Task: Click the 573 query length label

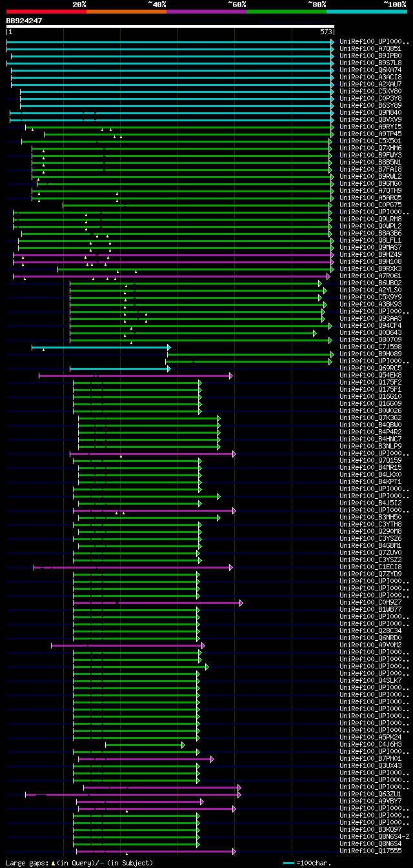Action: (326, 31)
